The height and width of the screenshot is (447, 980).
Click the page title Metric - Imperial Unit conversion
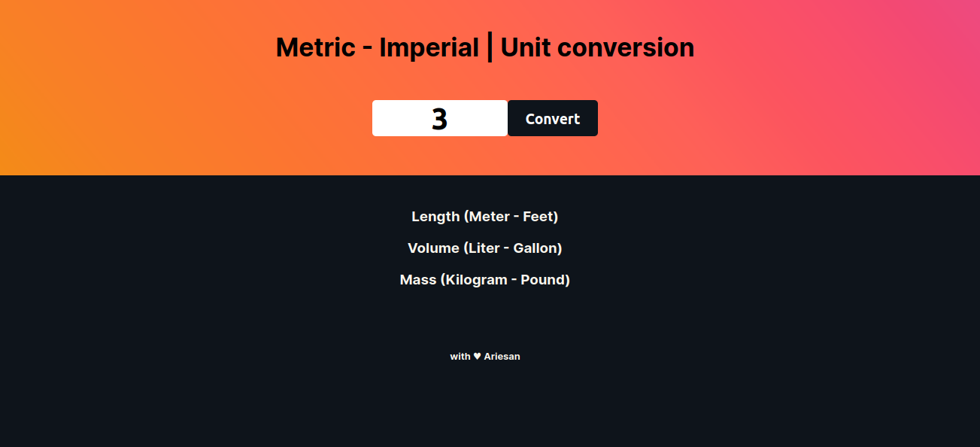click(x=485, y=47)
